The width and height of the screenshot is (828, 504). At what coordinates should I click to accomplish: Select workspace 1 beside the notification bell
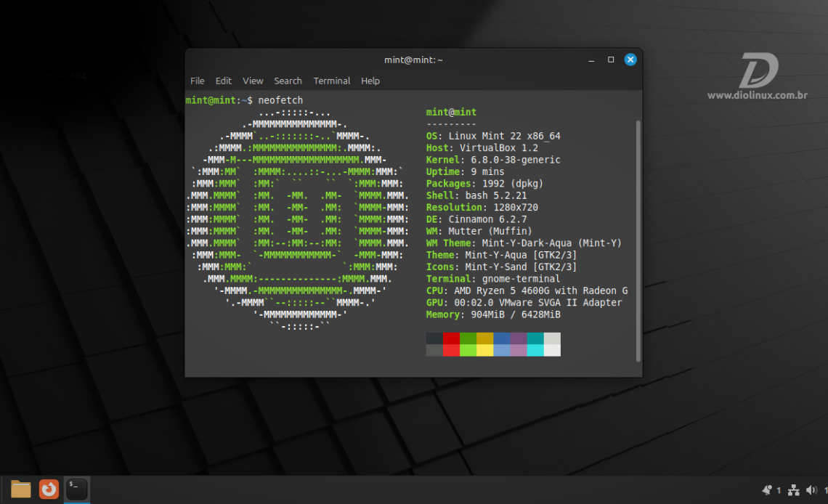point(778,490)
